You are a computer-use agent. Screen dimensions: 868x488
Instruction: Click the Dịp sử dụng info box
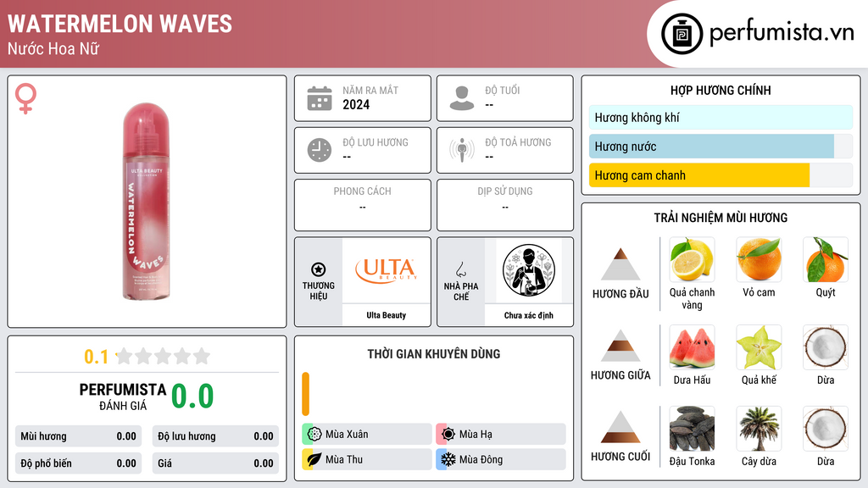tap(505, 205)
